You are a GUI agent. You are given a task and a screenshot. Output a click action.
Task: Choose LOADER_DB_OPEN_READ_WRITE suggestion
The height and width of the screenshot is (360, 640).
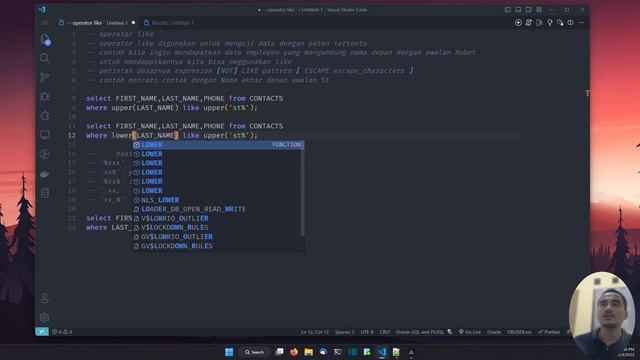pyautogui.click(x=218, y=209)
